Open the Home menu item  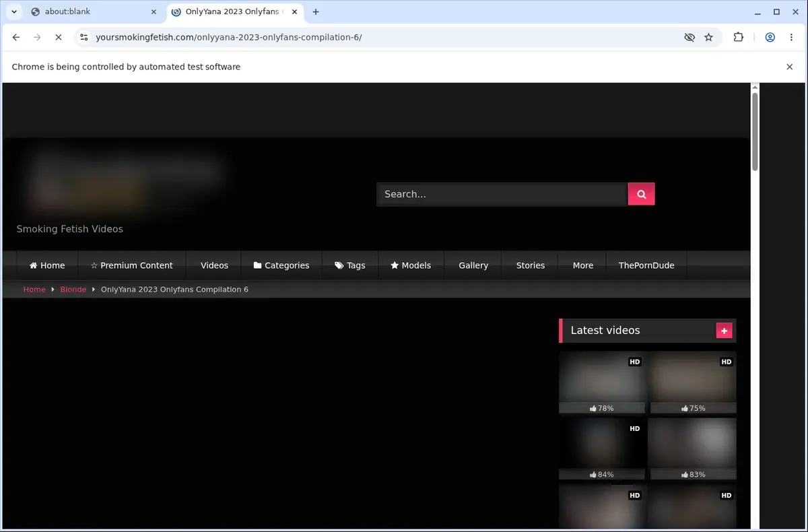tap(47, 265)
